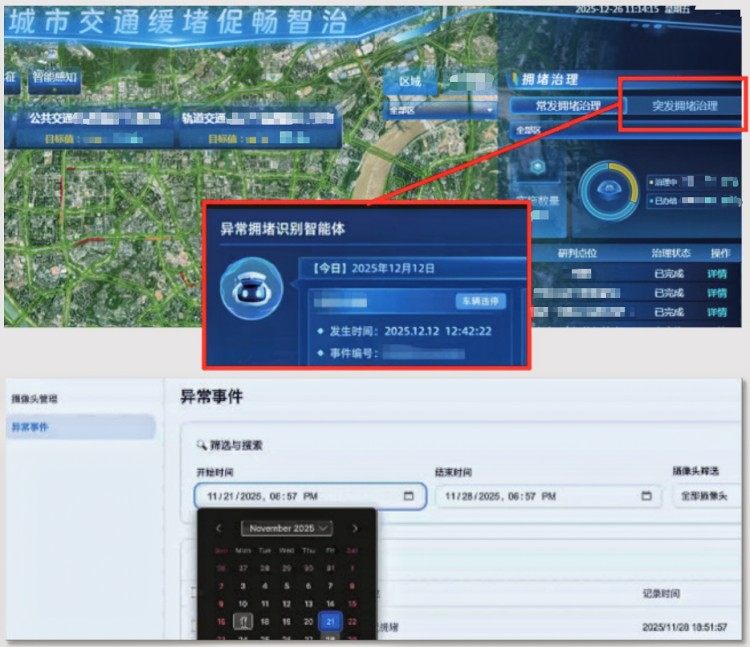This screenshot has height=647, width=750.
Task: Pick day 16 in the calendar
Action: coord(221,622)
